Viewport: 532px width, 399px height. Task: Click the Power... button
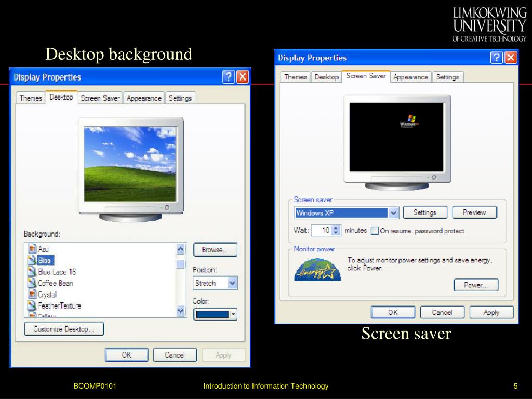[476, 285]
